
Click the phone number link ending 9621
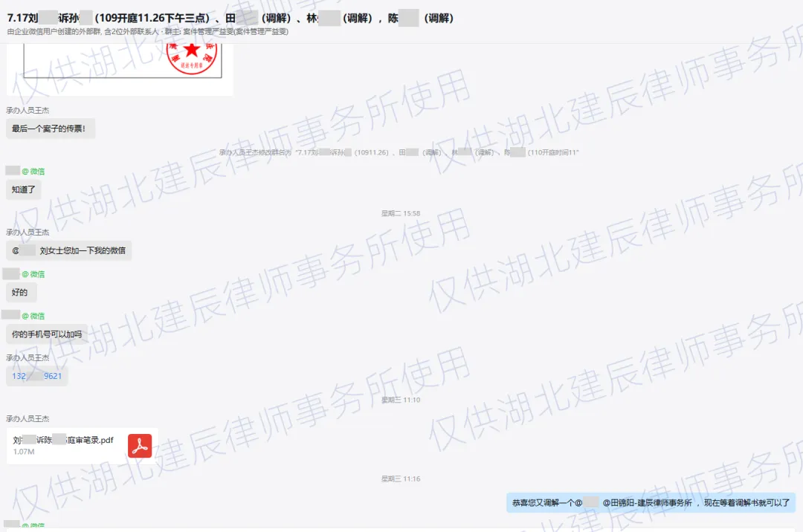point(37,376)
